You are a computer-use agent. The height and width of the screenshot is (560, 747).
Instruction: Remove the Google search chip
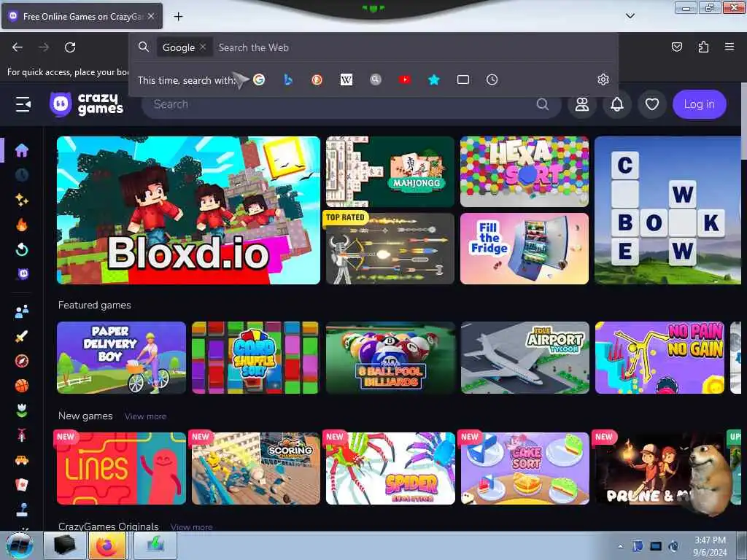pos(203,47)
